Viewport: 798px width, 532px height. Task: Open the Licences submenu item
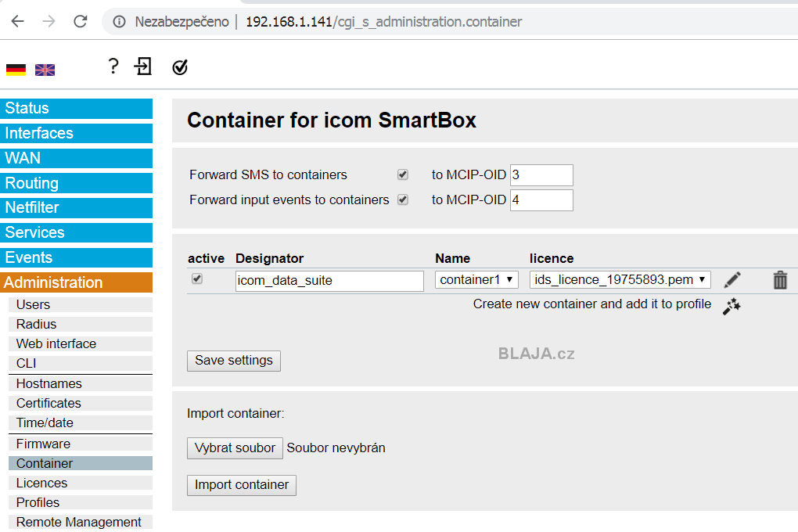(x=81, y=483)
